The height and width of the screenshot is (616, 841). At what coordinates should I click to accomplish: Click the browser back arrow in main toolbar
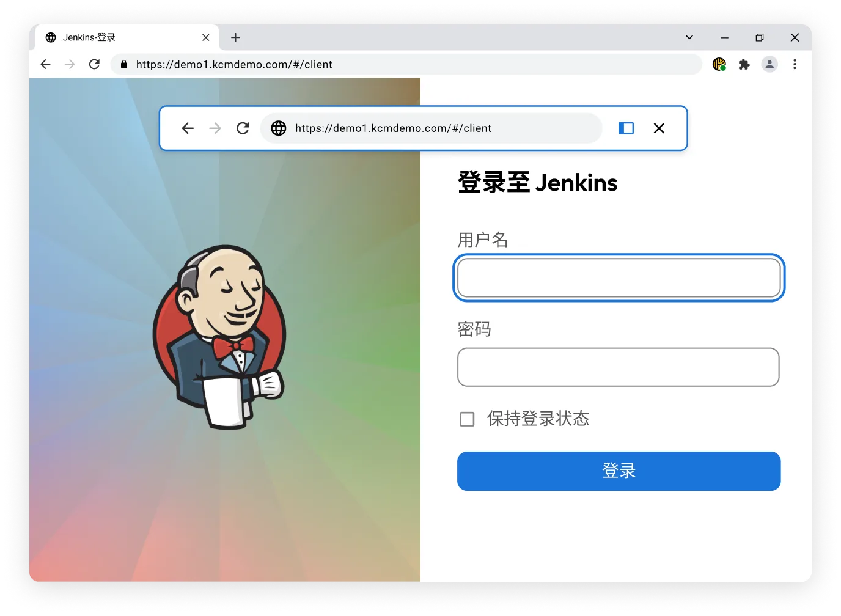coord(45,64)
